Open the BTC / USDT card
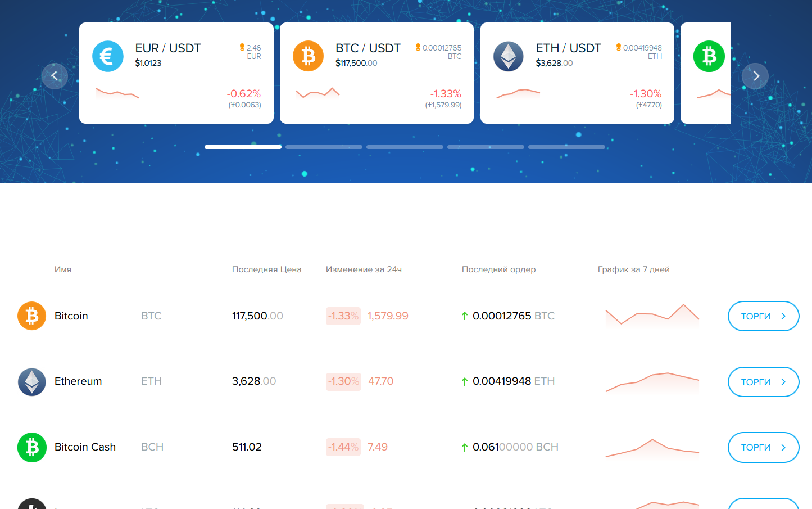The height and width of the screenshot is (509, 812). [x=376, y=73]
